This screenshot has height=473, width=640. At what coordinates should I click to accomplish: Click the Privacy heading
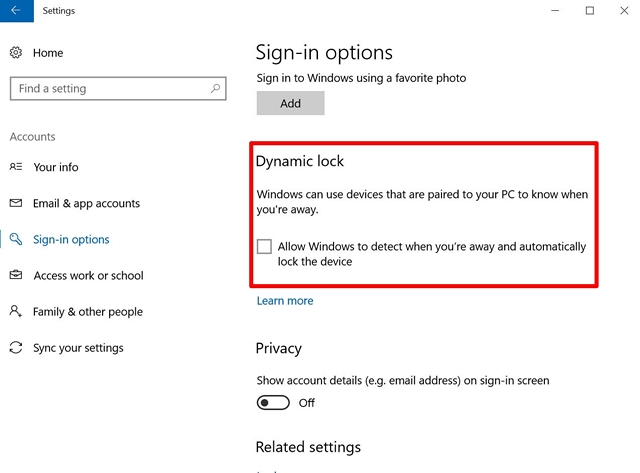[279, 349]
